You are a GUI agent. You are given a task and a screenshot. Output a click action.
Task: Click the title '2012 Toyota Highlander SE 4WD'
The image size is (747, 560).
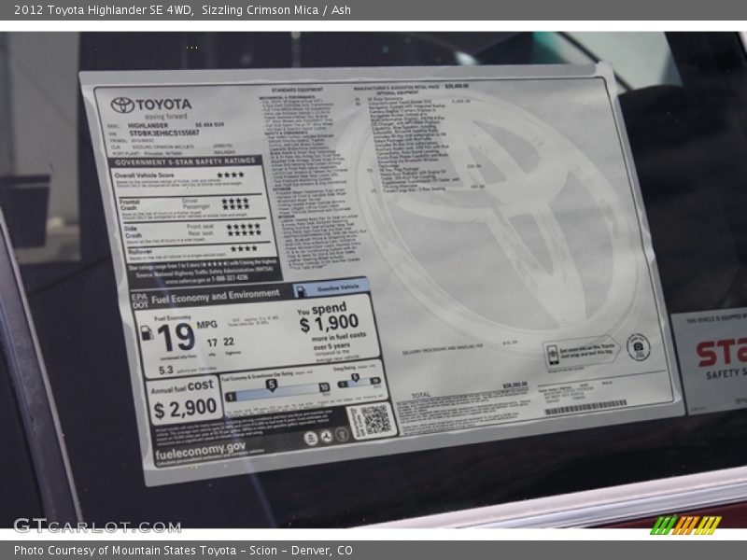(104, 10)
